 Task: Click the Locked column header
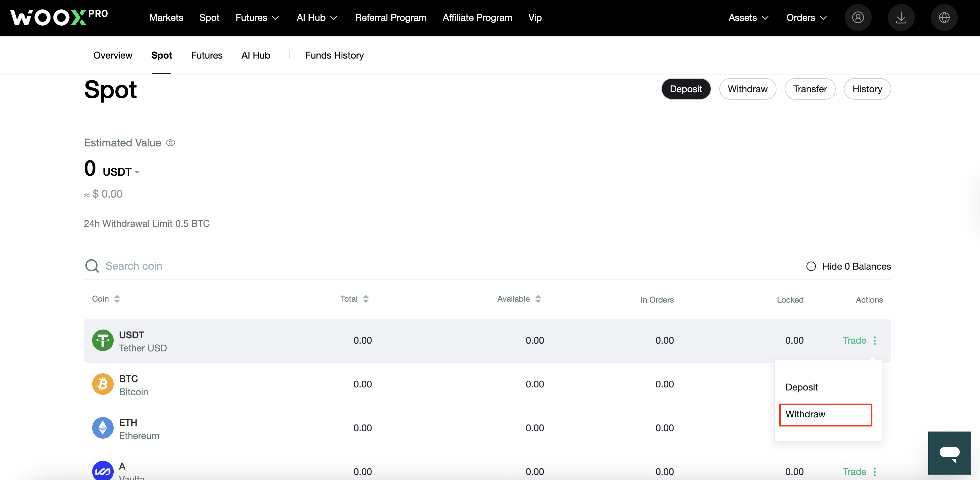(x=790, y=300)
